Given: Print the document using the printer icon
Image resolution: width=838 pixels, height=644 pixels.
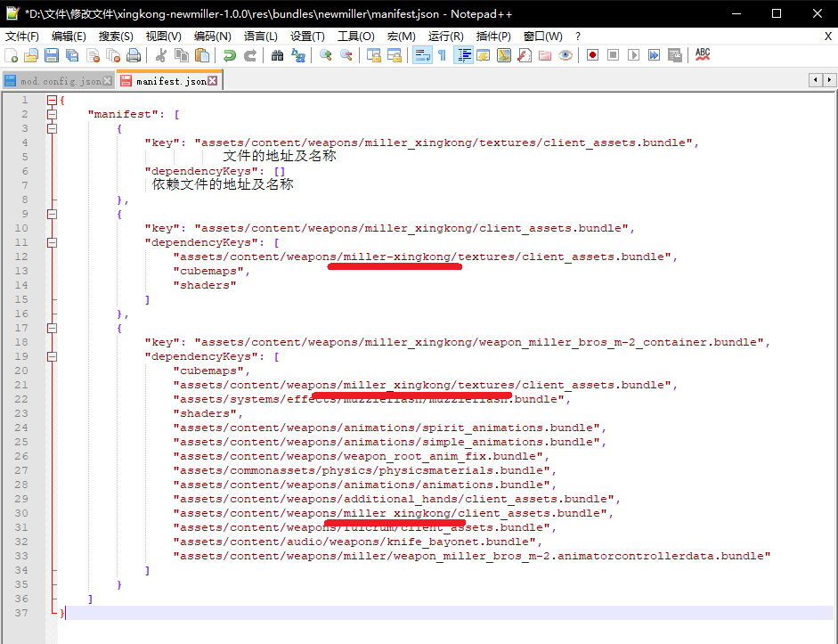Looking at the screenshot, I should click(134, 55).
